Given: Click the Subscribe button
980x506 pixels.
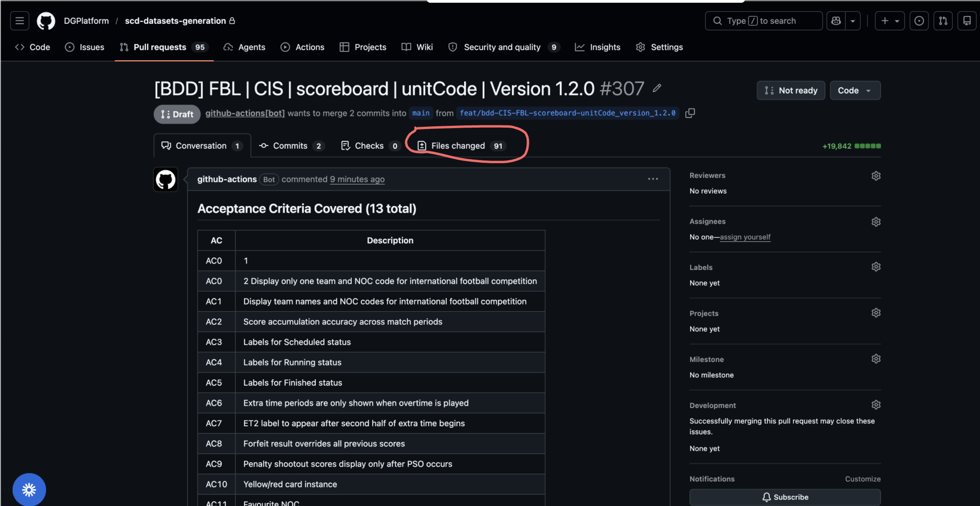Looking at the screenshot, I should click(785, 497).
